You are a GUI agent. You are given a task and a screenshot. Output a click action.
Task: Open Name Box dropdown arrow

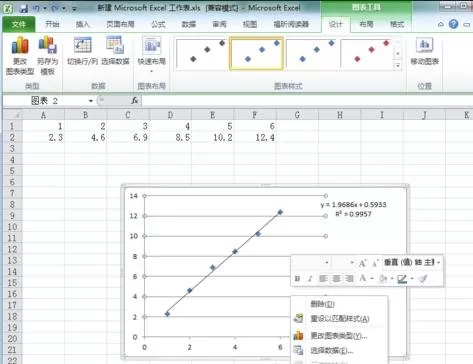[x=90, y=101]
